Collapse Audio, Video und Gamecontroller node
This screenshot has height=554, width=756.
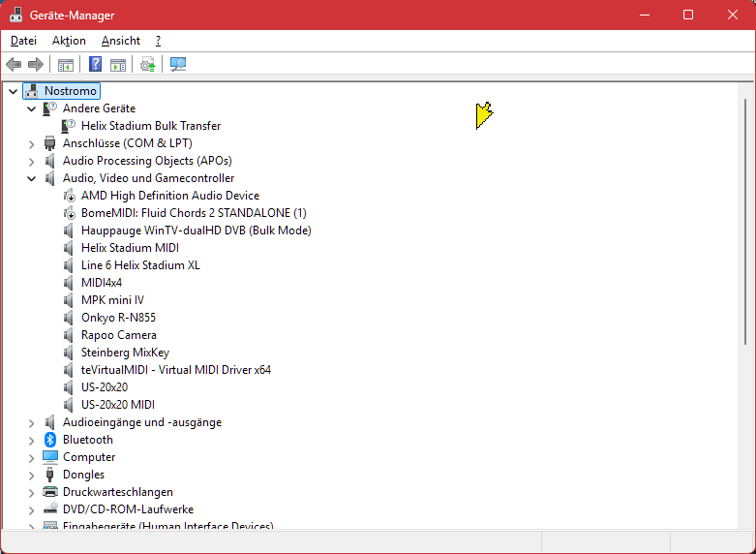pyautogui.click(x=32, y=178)
